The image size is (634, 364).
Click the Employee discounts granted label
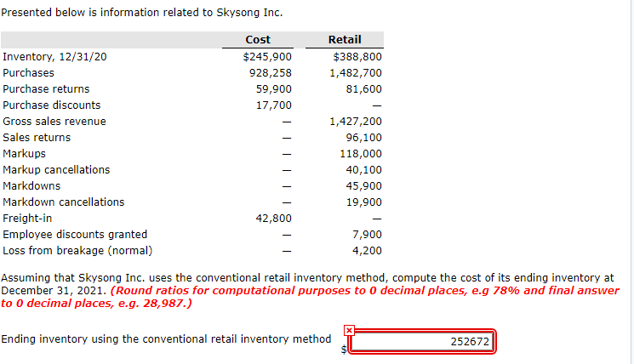[75, 235]
